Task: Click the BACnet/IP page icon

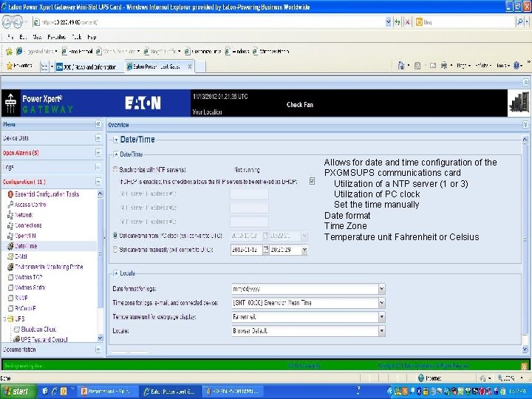Action: (x=10, y=308)
